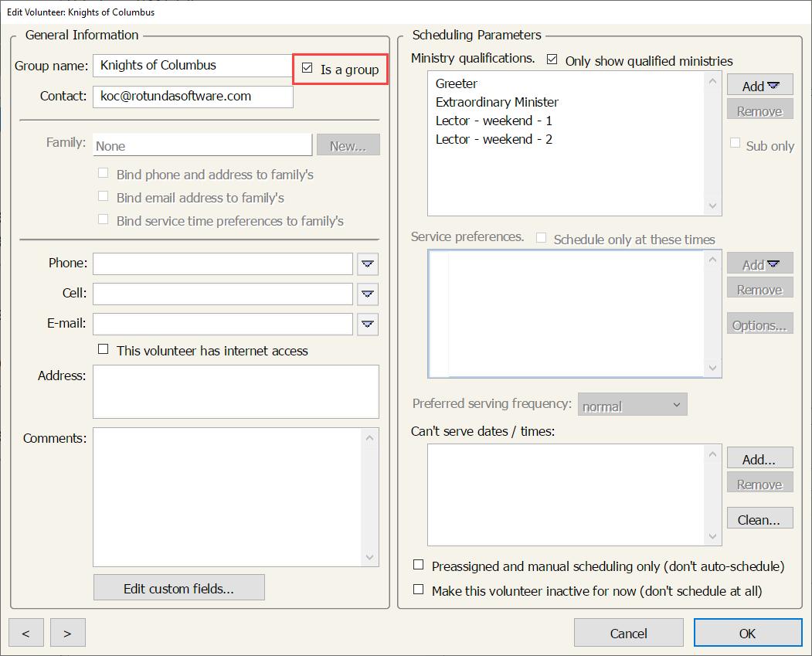Open the Cell field dropdown arrow

pyautogui.click(x=368, y=294)
